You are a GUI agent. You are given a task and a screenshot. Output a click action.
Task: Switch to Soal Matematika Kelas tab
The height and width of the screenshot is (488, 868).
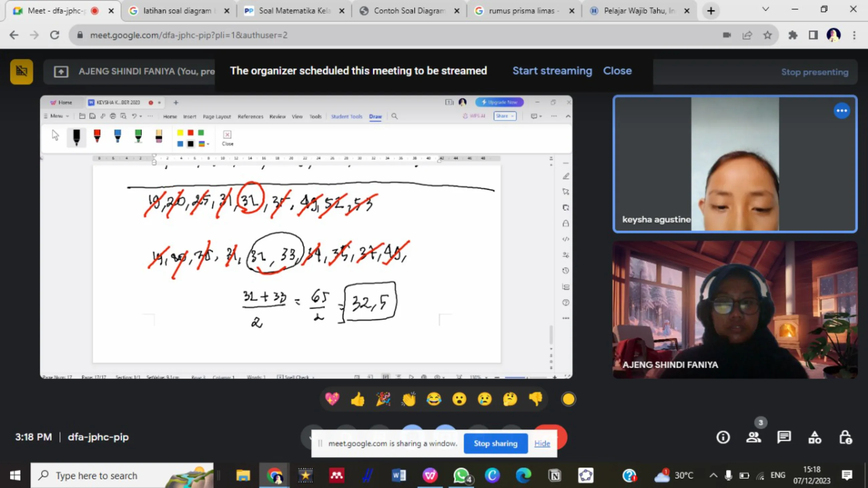click(x=294, y=11)
